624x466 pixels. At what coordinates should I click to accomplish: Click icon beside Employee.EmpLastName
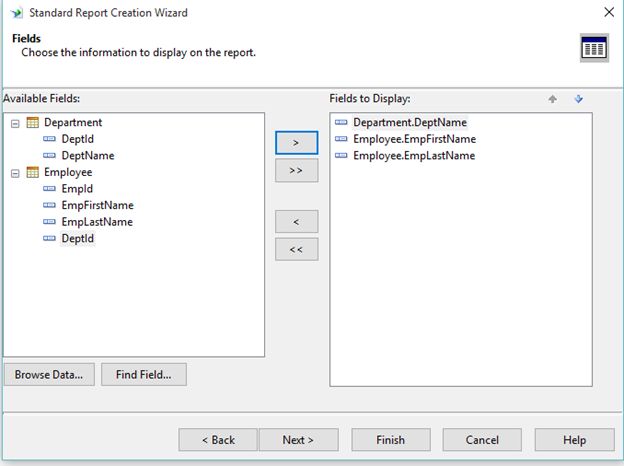coord(341,156)
